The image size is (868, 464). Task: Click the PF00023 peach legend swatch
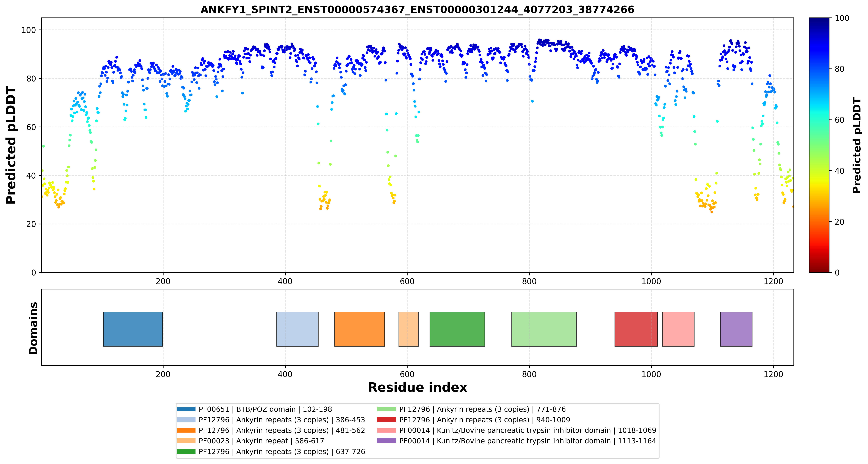[x=186, y=441]
